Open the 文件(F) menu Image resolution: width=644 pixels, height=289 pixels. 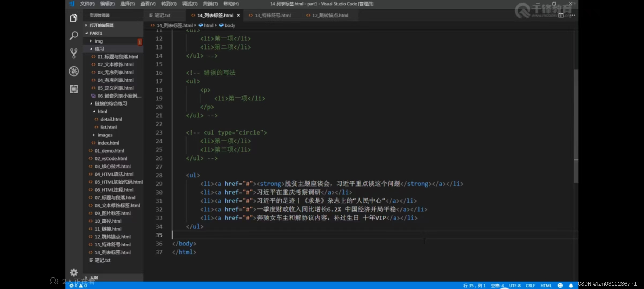[87, 4]
